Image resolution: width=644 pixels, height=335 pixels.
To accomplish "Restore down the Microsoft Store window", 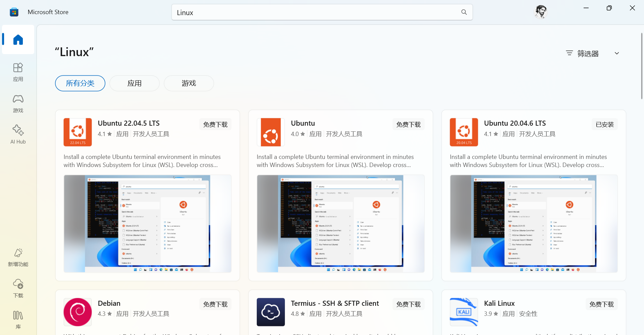I will pyautogui.click(x=609, y=8).
